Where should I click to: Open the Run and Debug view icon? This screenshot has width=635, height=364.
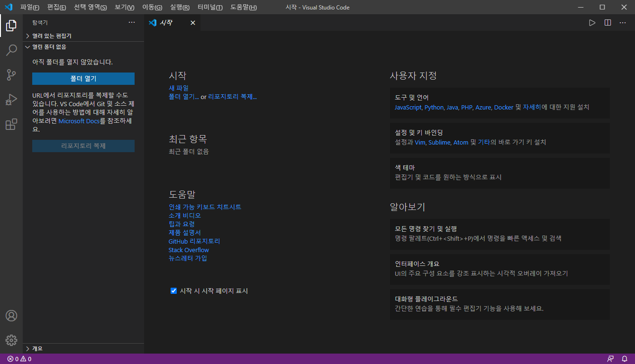tap(11, 100)
